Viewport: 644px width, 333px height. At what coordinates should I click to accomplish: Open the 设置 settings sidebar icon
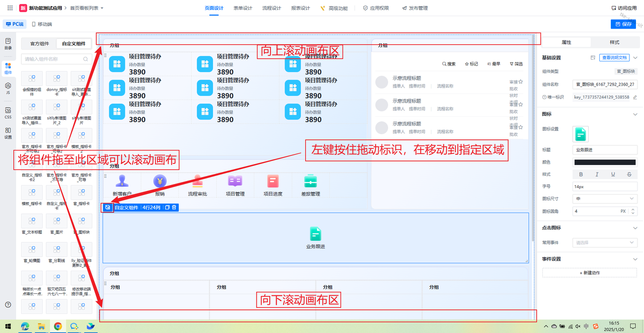8,133
